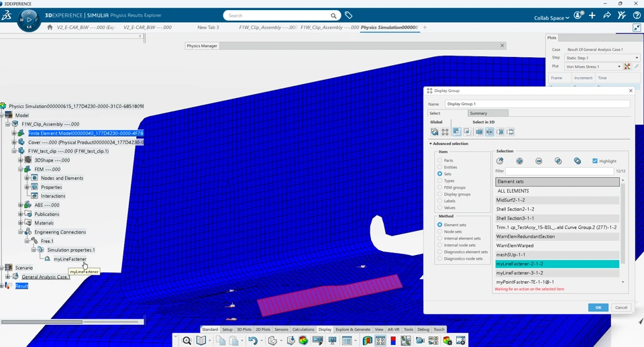Click the undo arrow icon
This screenshot has height=347, width=644.
click(x=252, y=340)
